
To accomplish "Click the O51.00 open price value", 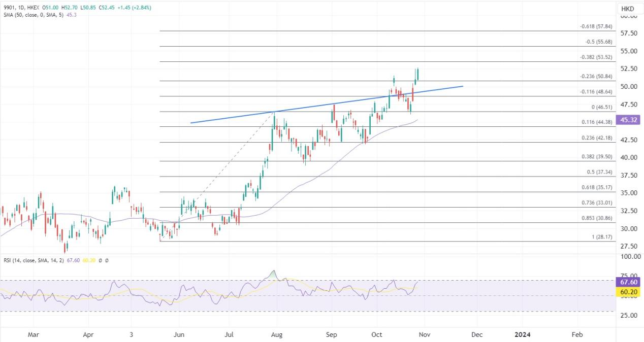I will (x=51, y=8).
